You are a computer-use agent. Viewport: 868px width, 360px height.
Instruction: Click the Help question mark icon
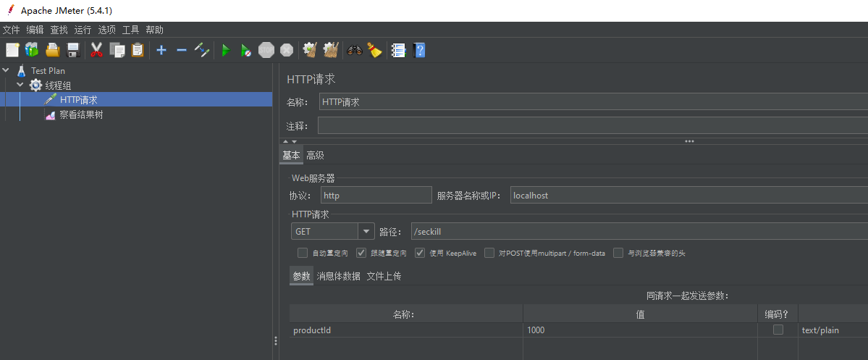point(419,51)
